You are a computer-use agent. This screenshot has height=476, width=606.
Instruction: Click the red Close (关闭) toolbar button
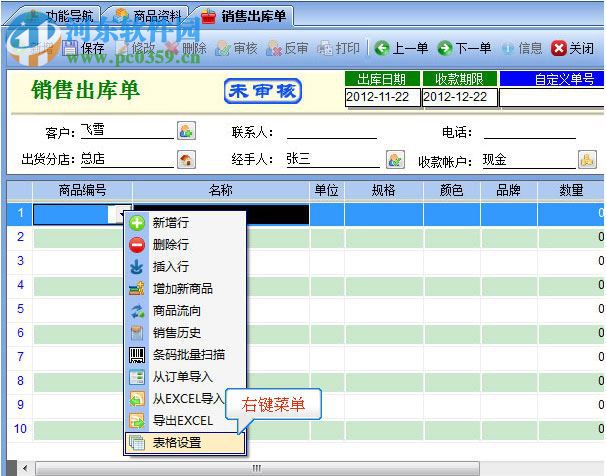click(x=573, y=48)
